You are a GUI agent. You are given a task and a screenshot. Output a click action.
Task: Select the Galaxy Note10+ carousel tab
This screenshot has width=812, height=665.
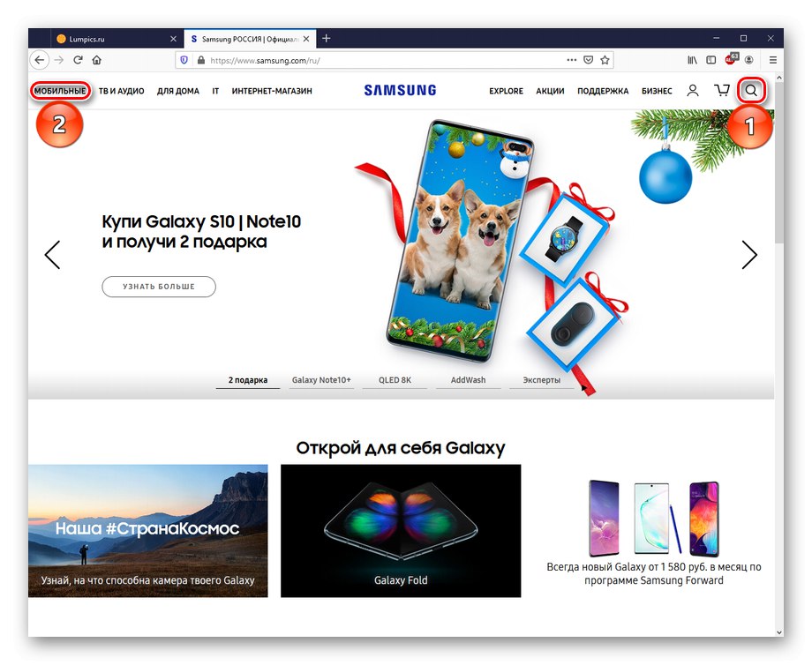click(321, 380)
